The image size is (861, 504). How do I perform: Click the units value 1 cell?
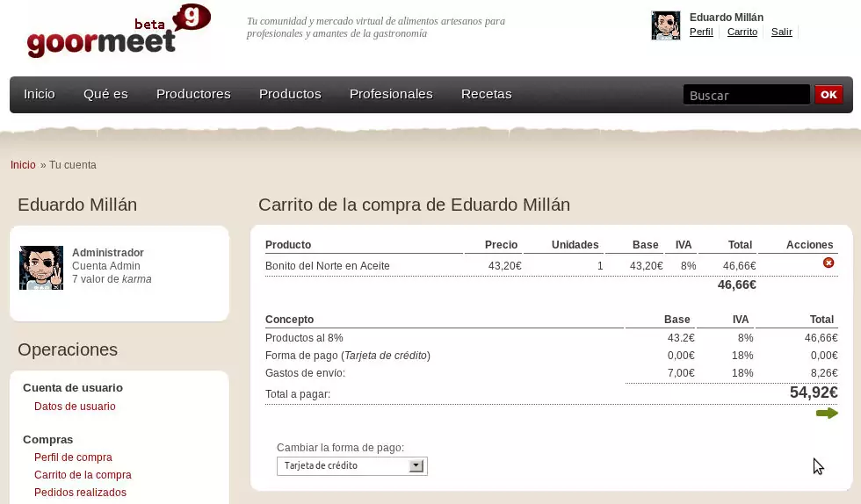pyautogui.click(x=600, y=266)
